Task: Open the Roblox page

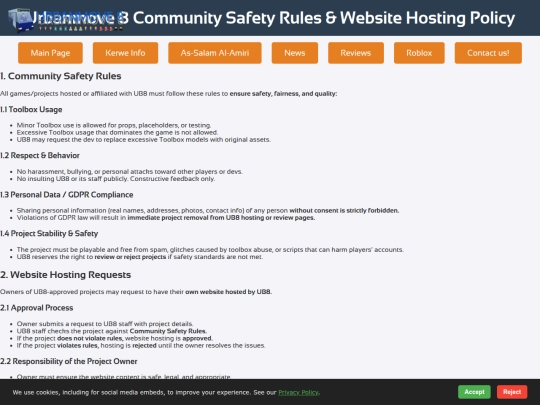Action: pos(419,53)
